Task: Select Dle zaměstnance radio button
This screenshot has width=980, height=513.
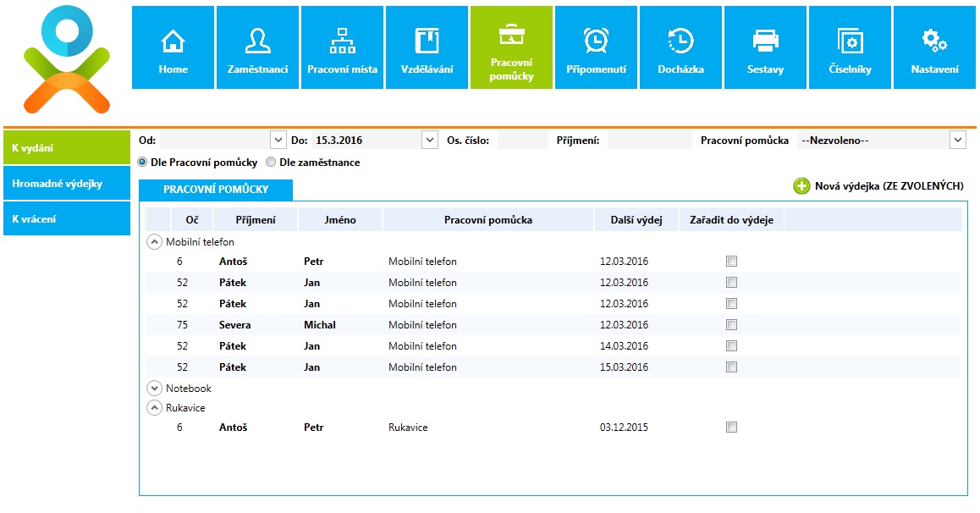Action: 272,163
